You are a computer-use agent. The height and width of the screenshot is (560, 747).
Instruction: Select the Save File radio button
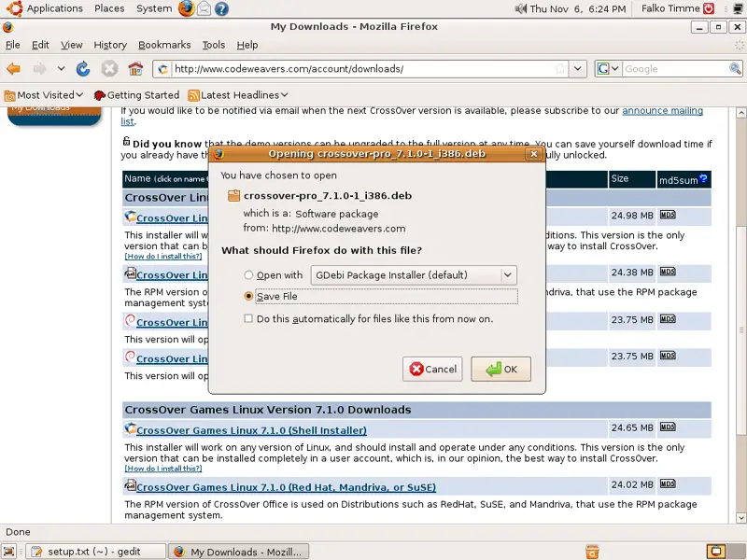point(248,296)
